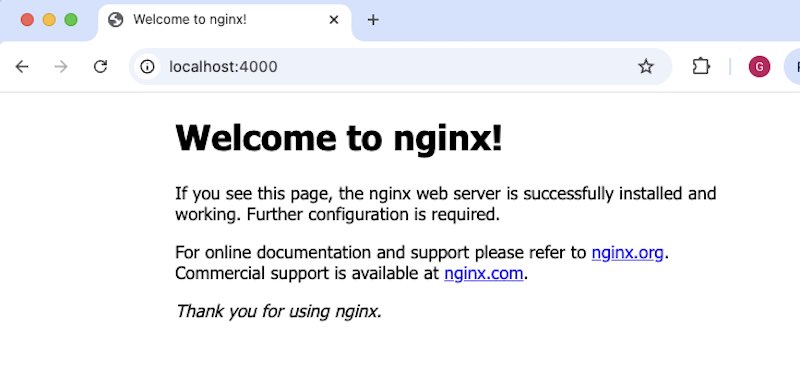The image size is (800, 385).
Task: Maximize the window with green button
Action: (x=71, y=20)
